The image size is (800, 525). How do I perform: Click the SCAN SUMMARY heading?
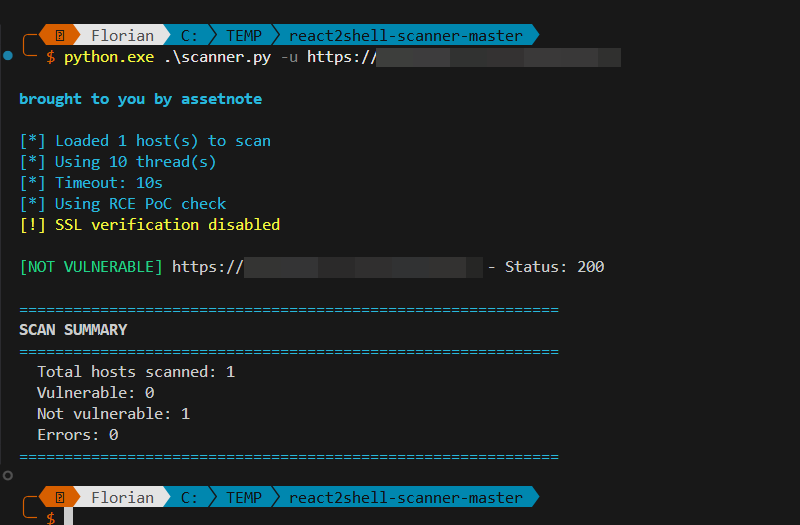pos(73,329)
